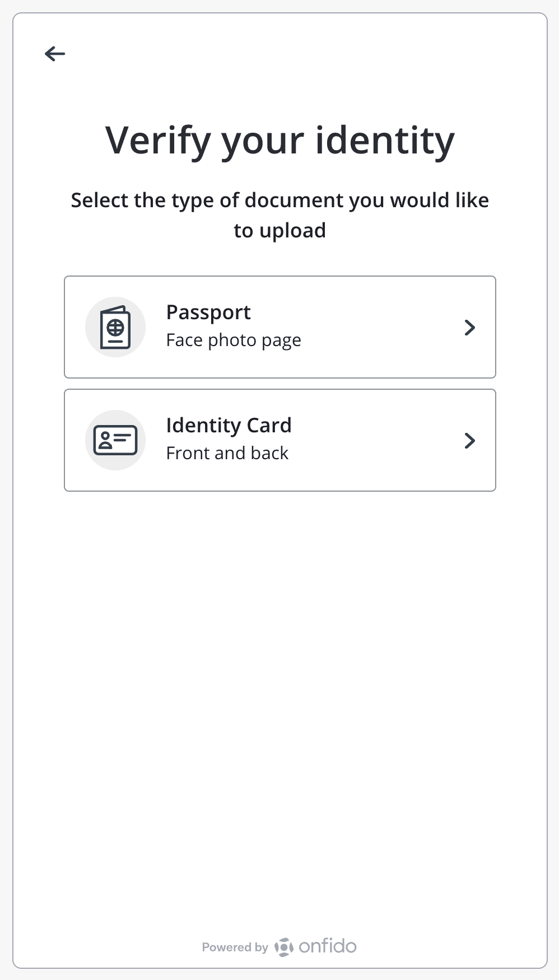559x980 pixels.
Task: Click the passport booklet icon
Action: click(x=115, y=327)
